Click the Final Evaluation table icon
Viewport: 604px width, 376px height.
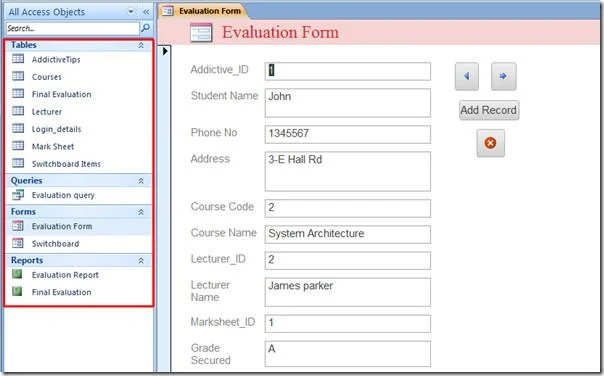point(18,93)
